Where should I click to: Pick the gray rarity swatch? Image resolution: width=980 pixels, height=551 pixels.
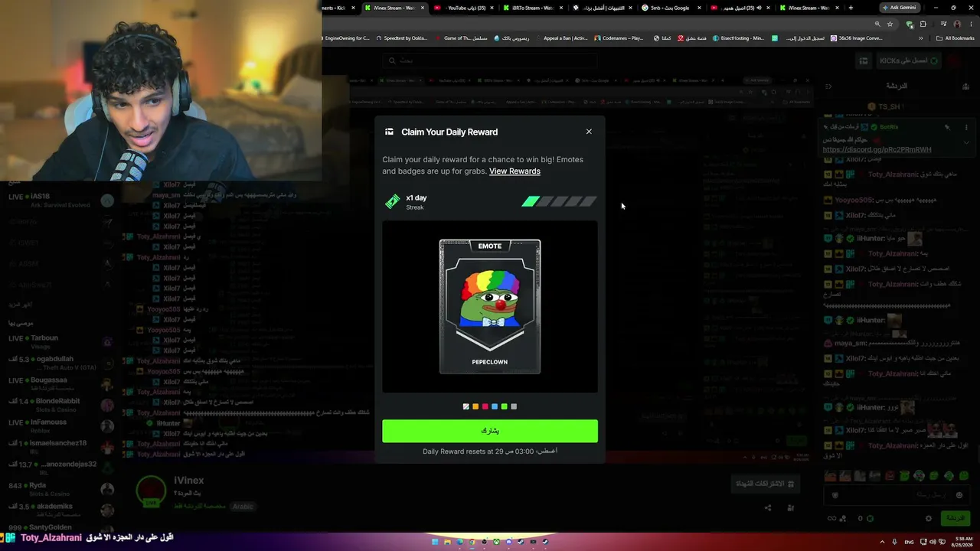pyautogui.click(x=514, y=406)
